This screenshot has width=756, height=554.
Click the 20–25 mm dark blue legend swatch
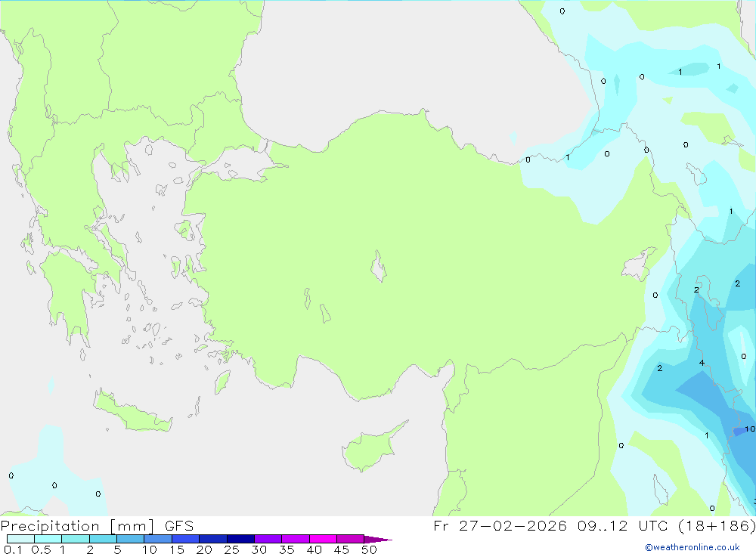[x=212, y=539]
